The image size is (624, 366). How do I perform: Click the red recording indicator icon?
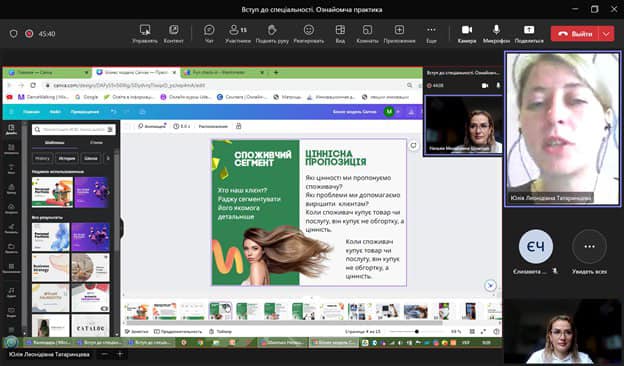[x=29, y=34]
